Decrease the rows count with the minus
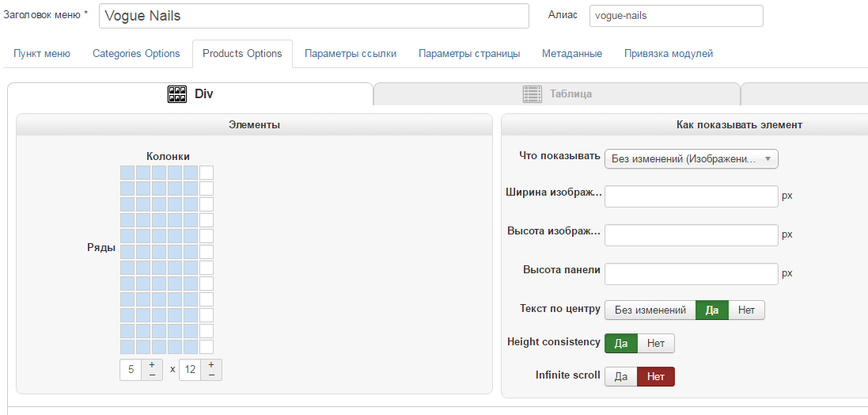This screenshot has width=868, height=415. [211, 375]
